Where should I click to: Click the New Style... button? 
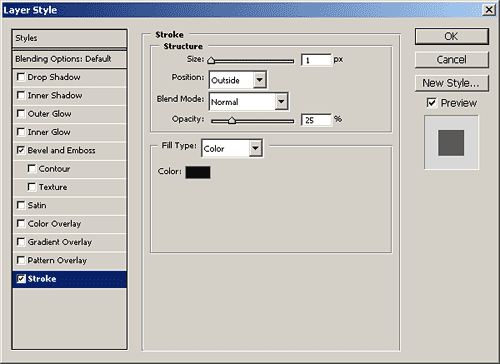coord(452,83)
